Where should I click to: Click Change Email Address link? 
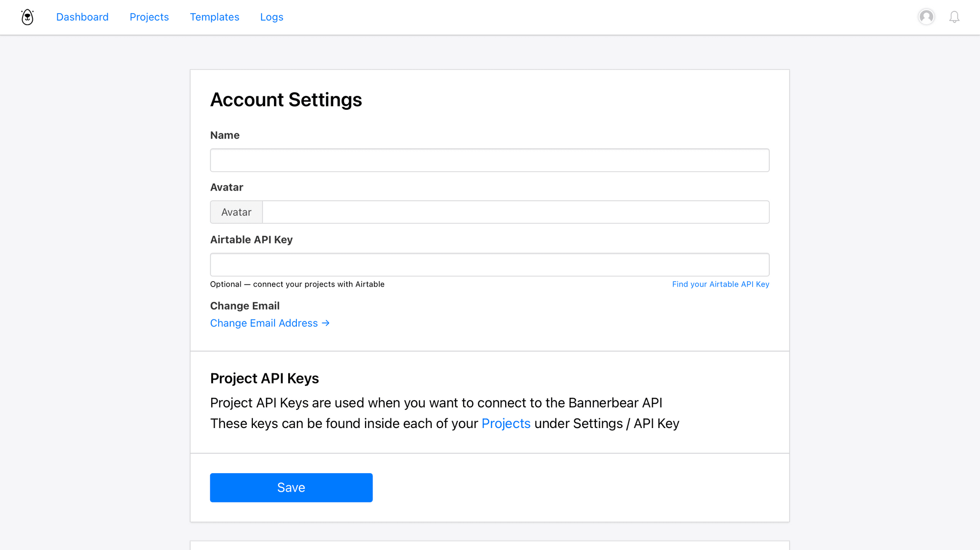pos(269,323)
